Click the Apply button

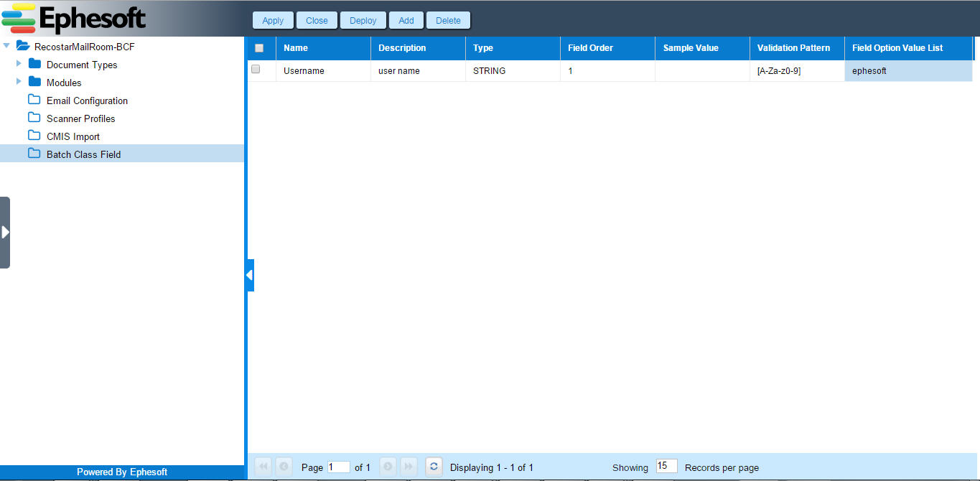pyautogui.click(x=273, y=20)
